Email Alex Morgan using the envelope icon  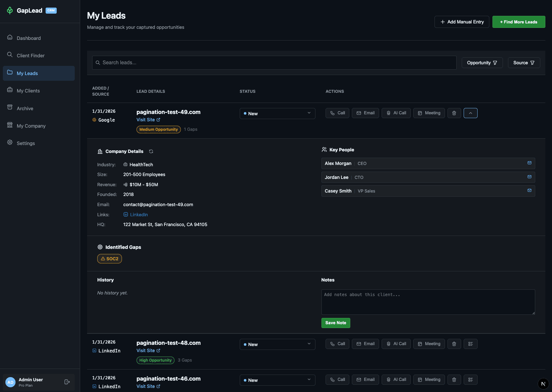[x=529, y=163]
